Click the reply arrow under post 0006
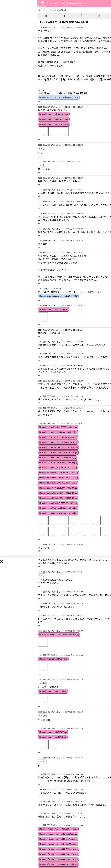The image size is (111, 868). [39, 196]
